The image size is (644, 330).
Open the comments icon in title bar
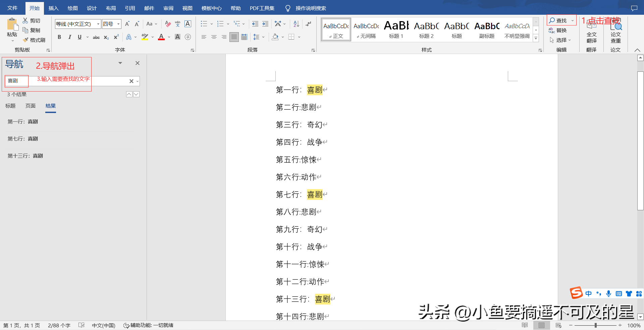tap(634, 8)
